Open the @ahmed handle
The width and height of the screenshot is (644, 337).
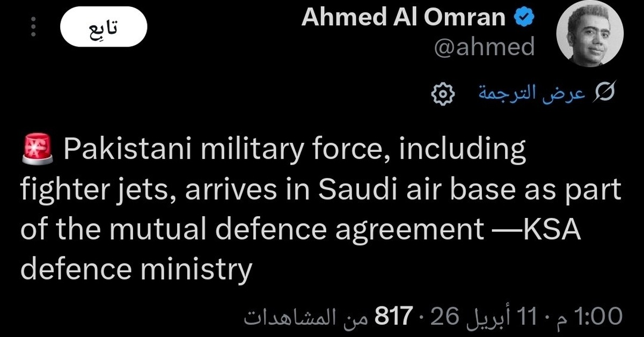click(x=484, y=47)
